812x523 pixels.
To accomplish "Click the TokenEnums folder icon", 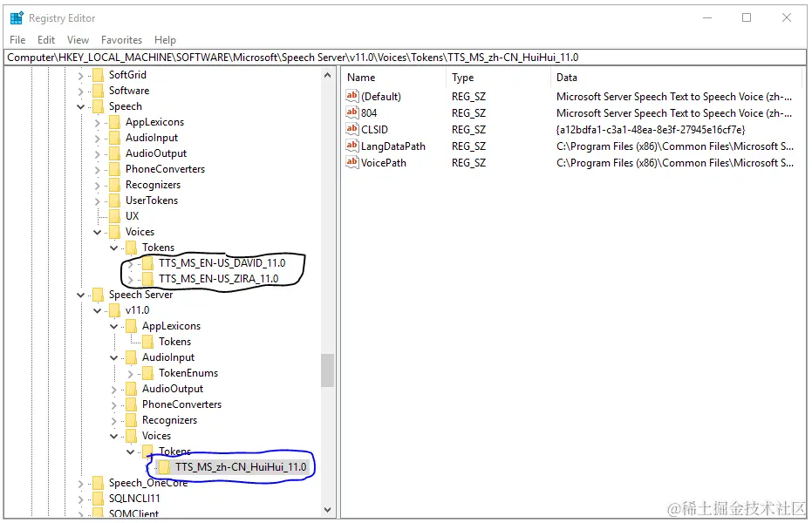I will pos(148,373).
